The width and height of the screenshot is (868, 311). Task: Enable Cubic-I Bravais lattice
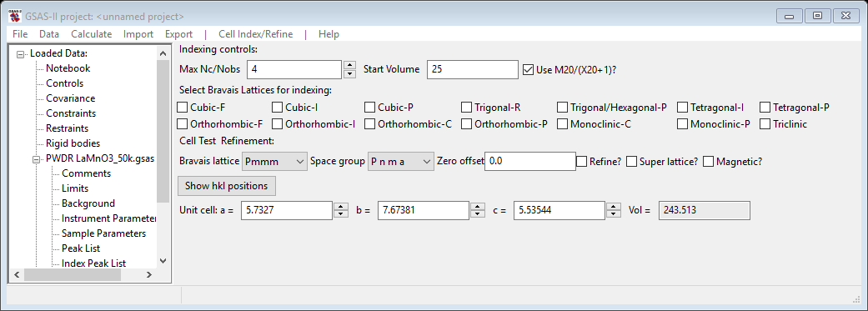[x=278, y=107]
